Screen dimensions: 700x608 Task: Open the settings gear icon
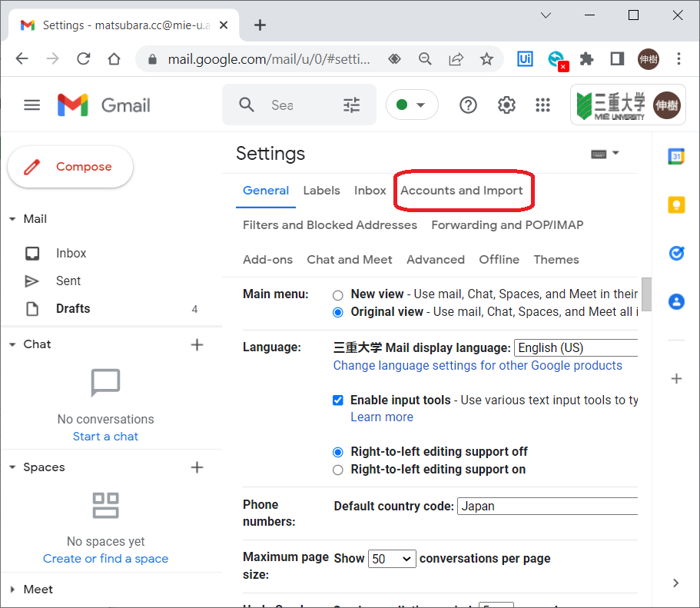pos(506,105)
